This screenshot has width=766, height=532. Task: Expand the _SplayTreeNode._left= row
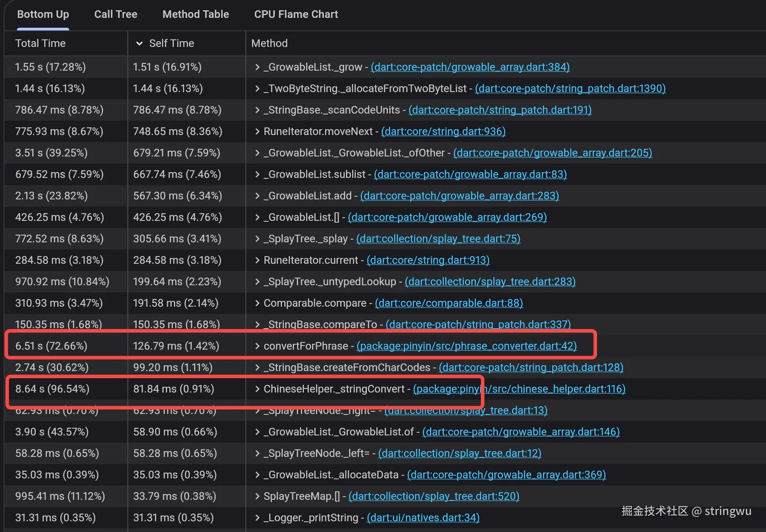click(x=257, y=453)
